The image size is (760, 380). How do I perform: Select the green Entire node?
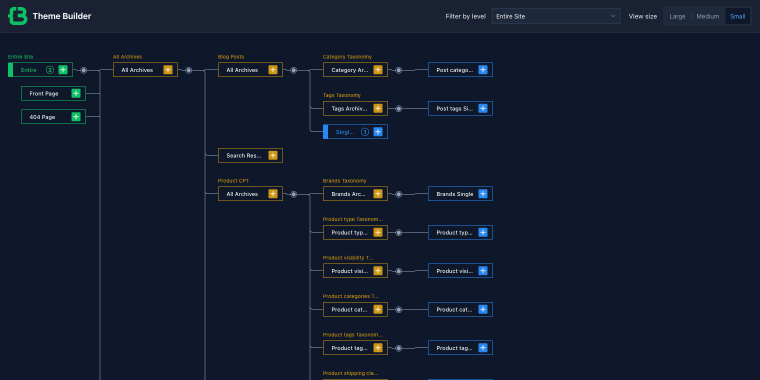(x=40, y=70)
